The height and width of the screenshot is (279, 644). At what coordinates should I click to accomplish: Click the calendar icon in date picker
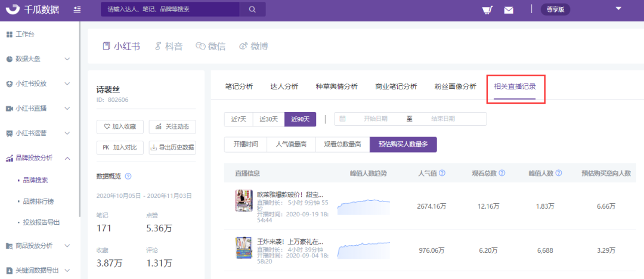pos(342,119)
